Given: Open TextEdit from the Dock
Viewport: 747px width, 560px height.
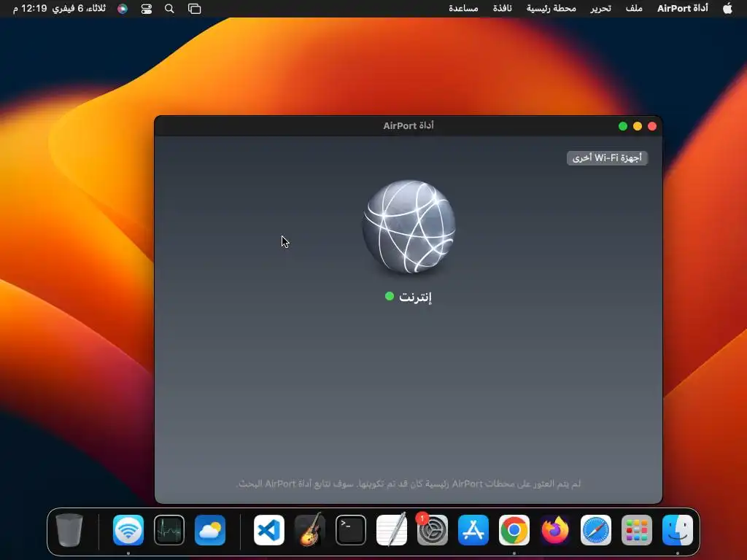Looking at the screenshot, I should pos(392,530).
